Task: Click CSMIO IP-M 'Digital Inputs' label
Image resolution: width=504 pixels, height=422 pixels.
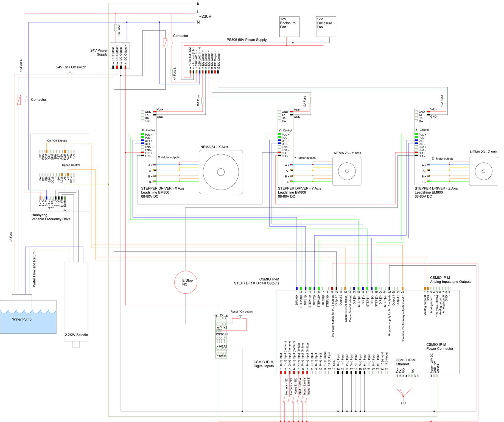Action: coord(264,366)
